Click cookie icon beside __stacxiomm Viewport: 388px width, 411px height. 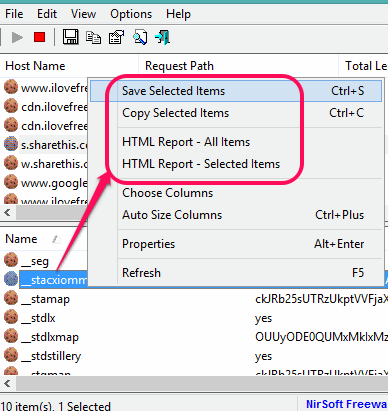(x=11, y=279)
